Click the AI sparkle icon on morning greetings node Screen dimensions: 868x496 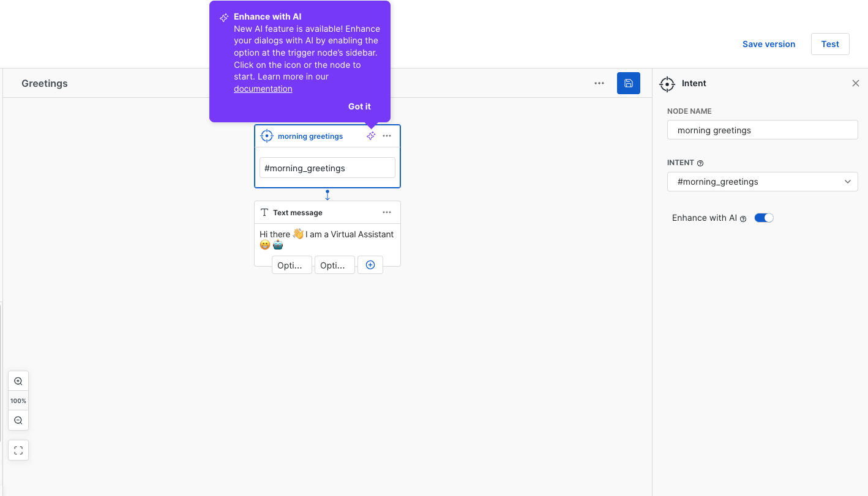coord(371,136)
